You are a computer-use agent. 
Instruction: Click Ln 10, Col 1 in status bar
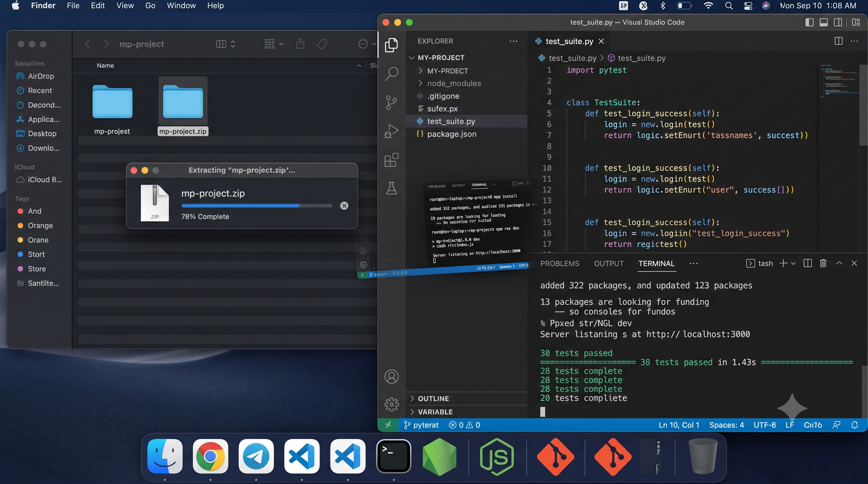click(679, 425)
